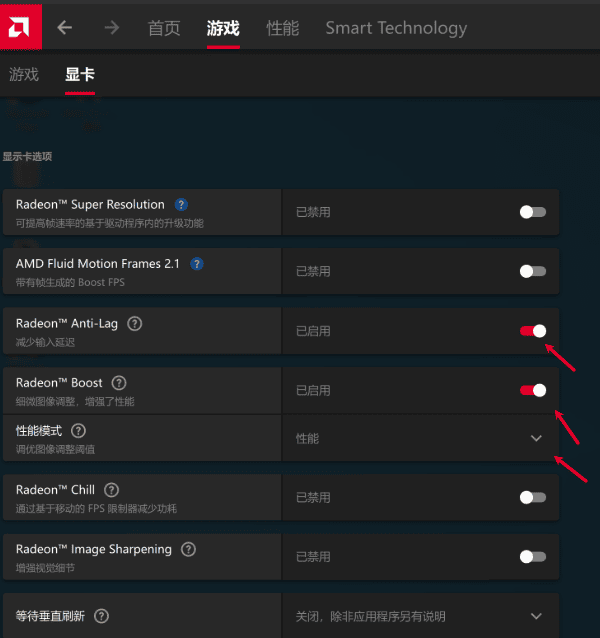Open help icon next to 等待垂直刷新
The height and width of the screenshot is (638, 600).
[x=101, y=616]
